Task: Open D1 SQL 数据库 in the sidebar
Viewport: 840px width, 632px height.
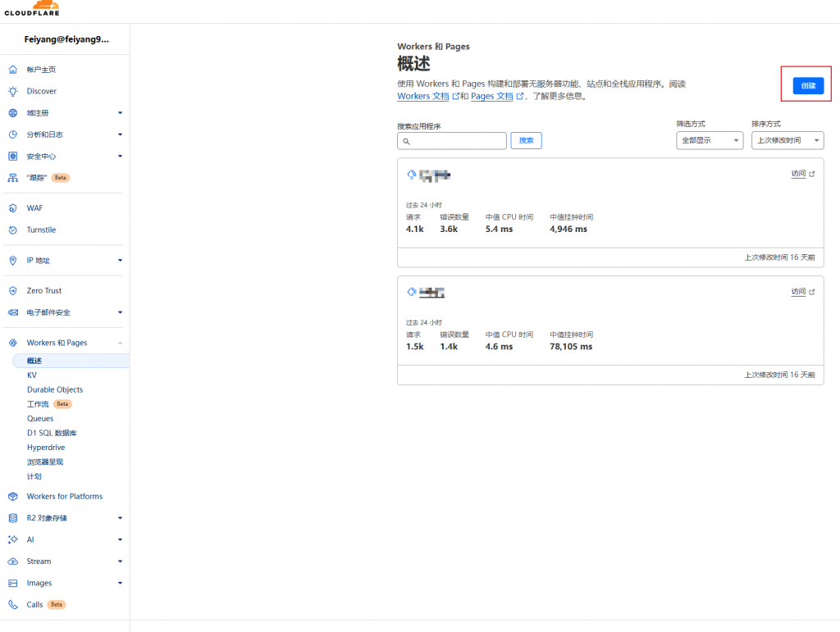Action: [52, 433]
